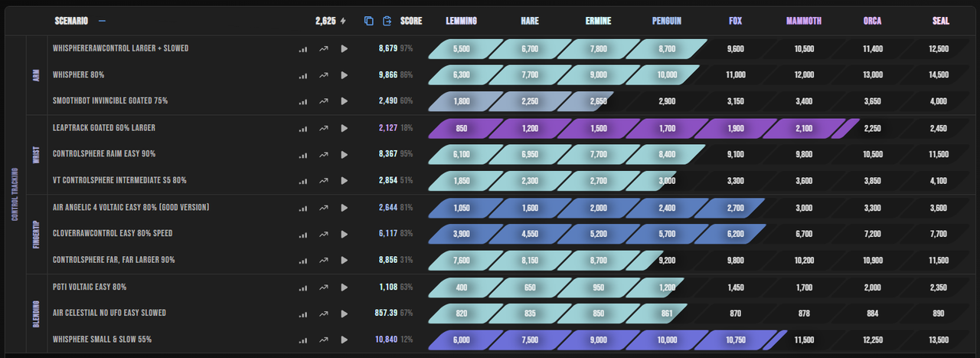
Task: Open trend chart for Controlsphere Far, Far Larger
Action: click(324, 261)
